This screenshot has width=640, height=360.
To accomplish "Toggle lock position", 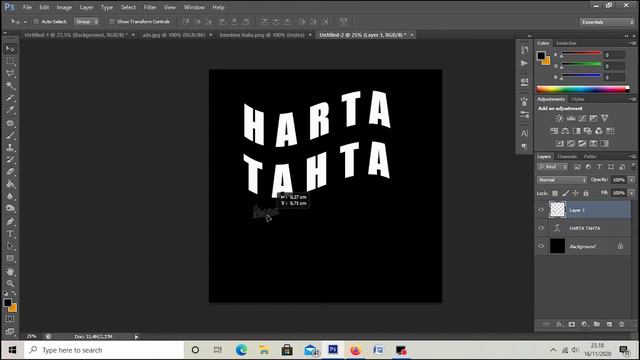I will click(x=576, y=193).
